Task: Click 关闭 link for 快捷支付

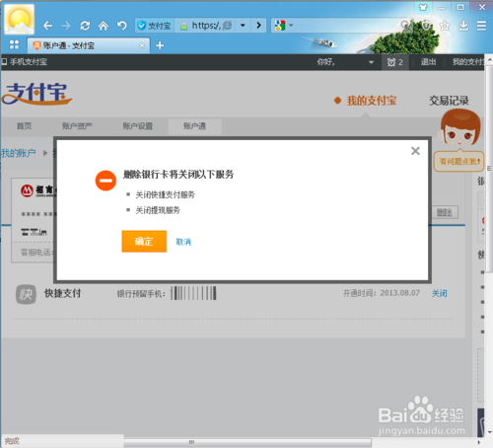Action: click(439, 293)
